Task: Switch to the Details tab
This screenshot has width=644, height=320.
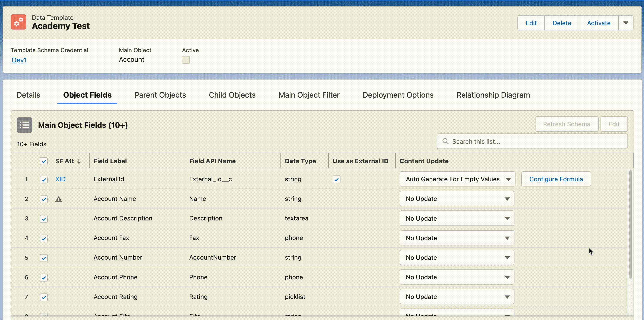Action: tap(28, 95)
